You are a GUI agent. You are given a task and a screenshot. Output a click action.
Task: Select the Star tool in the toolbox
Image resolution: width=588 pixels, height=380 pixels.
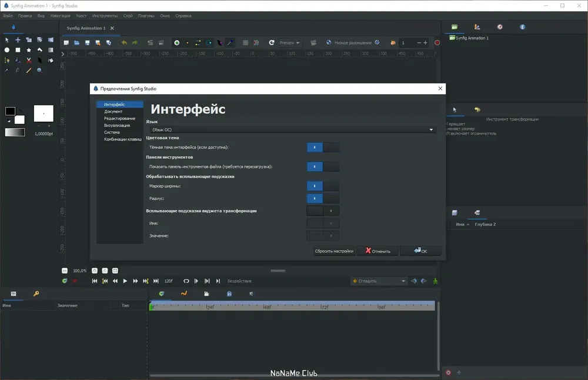[x=28, y=50]
